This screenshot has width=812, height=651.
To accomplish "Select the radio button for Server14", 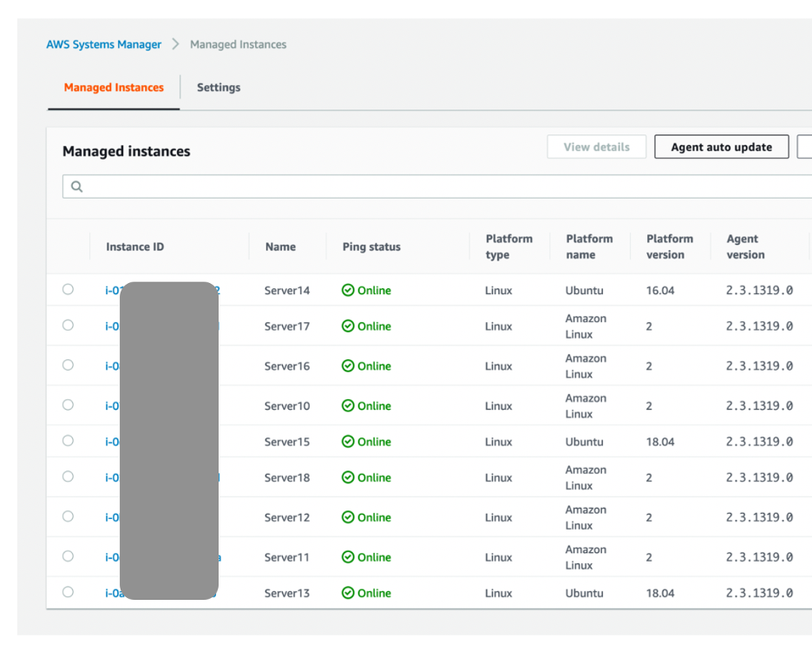I will click(68, 289).
